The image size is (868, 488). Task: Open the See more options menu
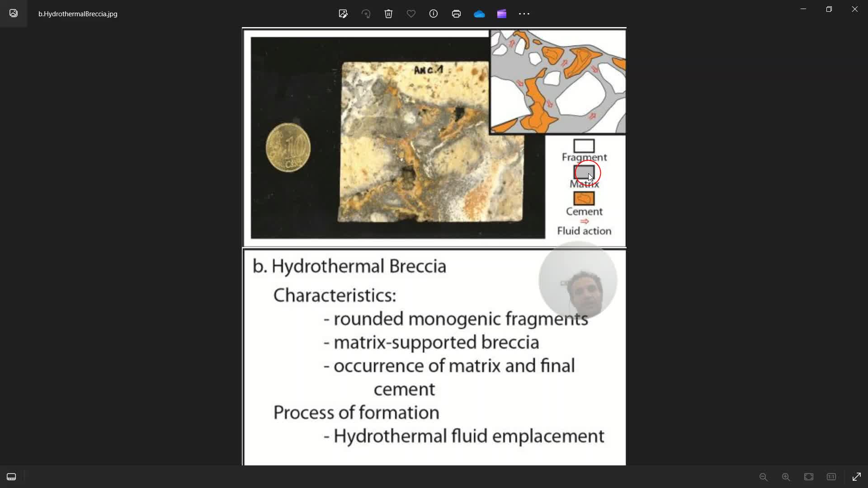[524, 14]
